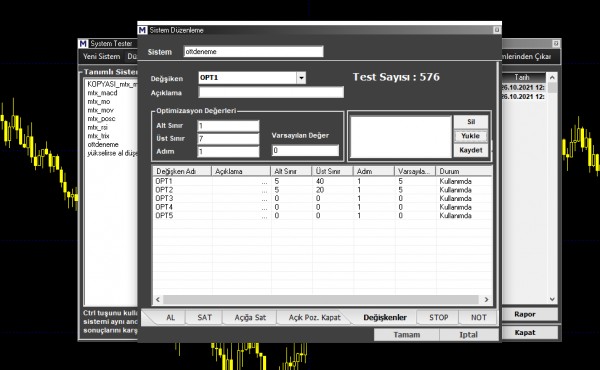This screenshot has width=600, height=370.
Task: Click OPT2 row's Üst Sınır value 20
Action: pyautogui.click(x=320, y=190)
